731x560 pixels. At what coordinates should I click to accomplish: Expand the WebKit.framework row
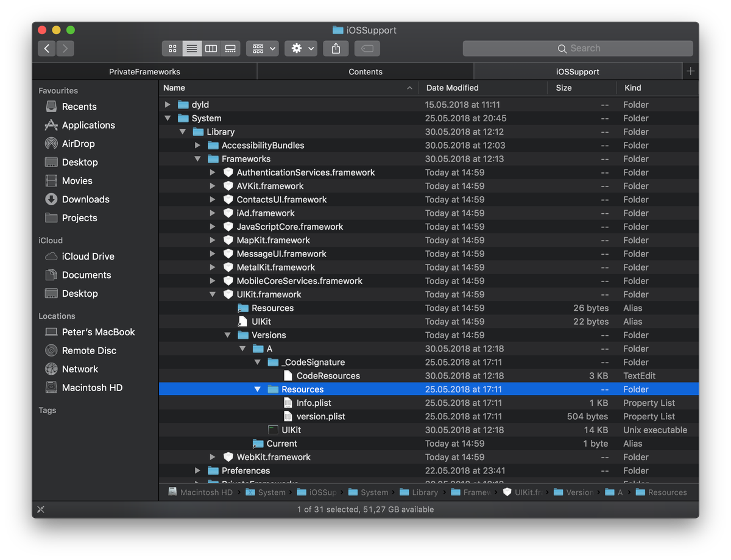pos(212,457)
